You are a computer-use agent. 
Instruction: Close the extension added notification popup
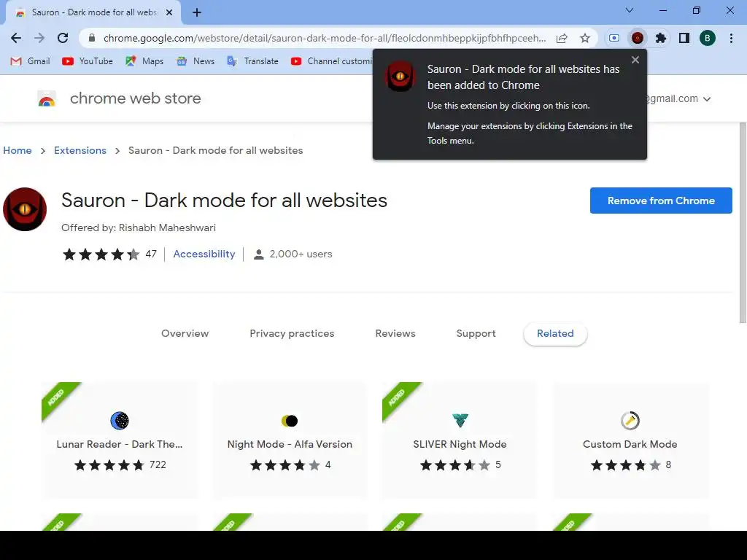pos(635,60)
